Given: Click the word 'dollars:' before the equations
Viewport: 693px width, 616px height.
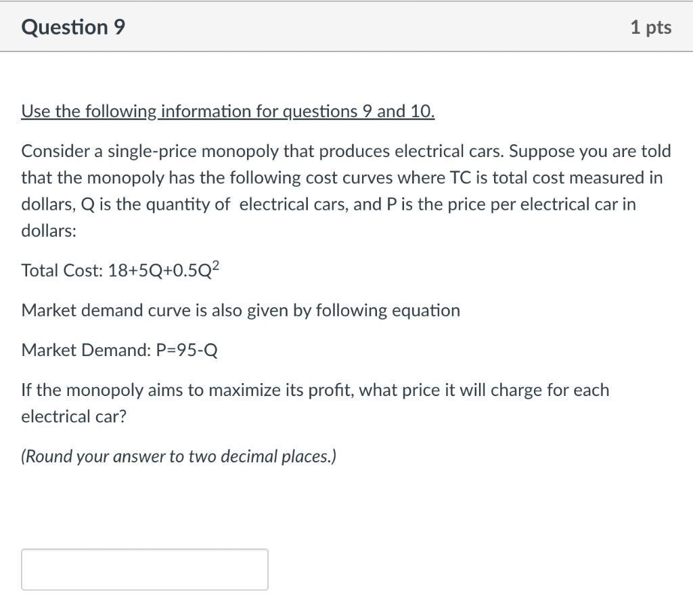Looking at the screenshot, I should (x=49, y=231).
